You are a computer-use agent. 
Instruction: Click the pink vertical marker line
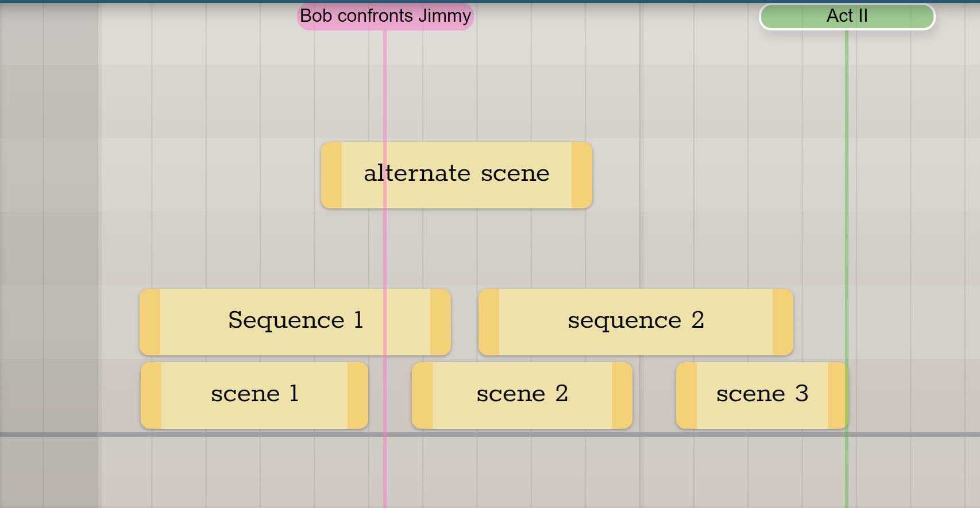385,253
